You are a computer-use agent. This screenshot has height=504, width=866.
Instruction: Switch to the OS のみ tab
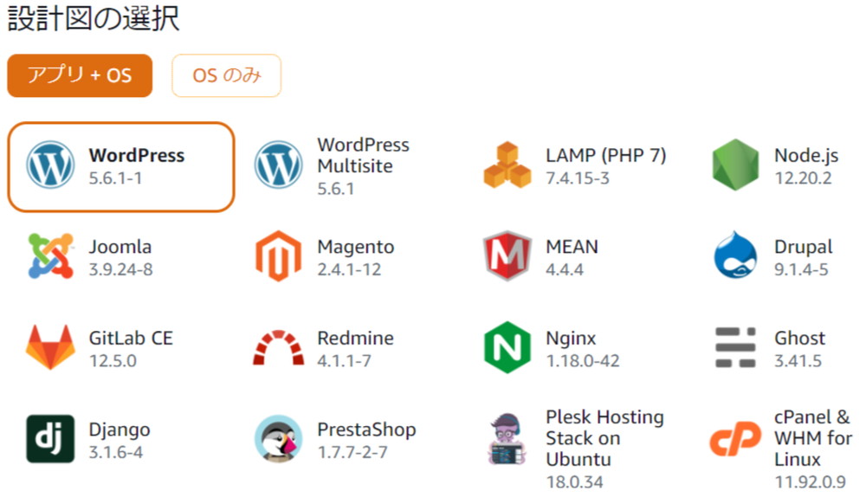[x=226, y=75]
